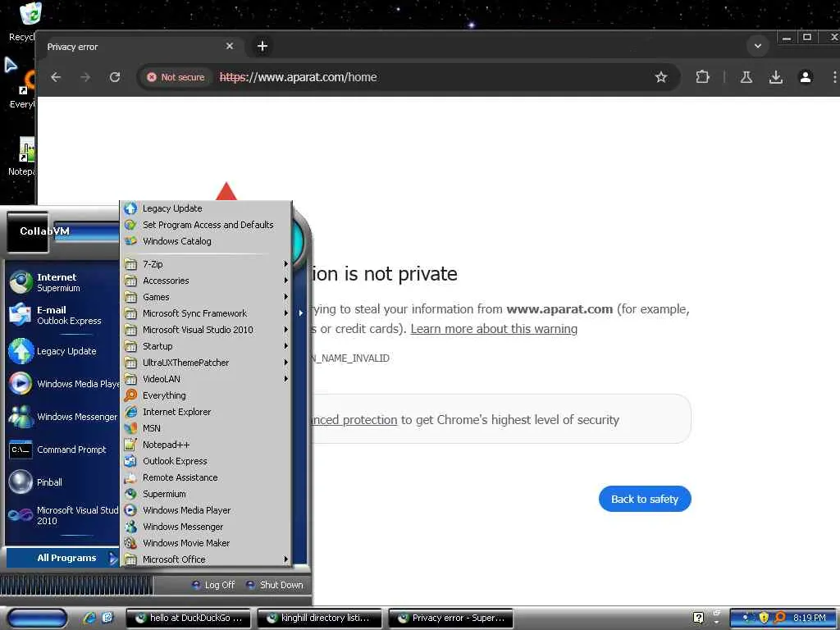This screenshot has width=840, height=630.
Task: Open Set Program Access and Defaults
Action: (x=206, y=225)
